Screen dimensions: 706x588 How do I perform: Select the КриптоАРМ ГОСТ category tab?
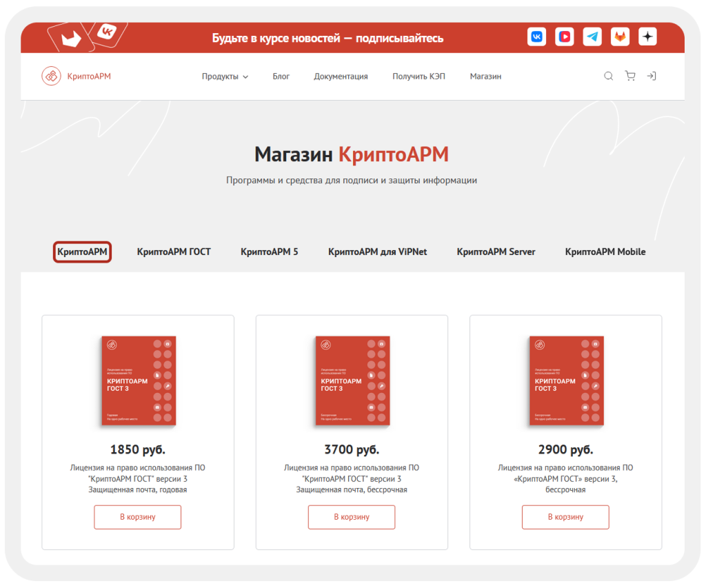[x=174, y=252]
